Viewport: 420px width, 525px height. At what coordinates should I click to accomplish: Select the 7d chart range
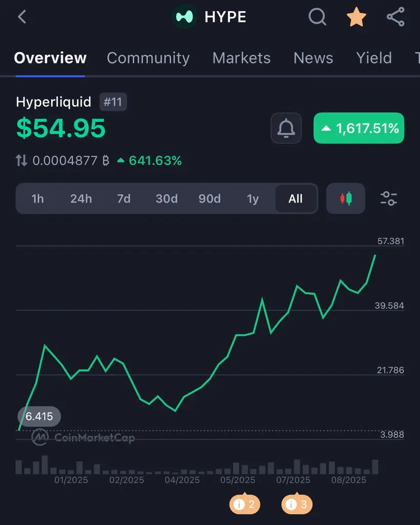tap(124, 198)
